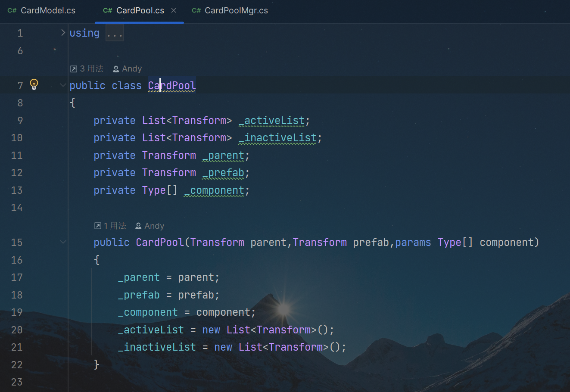Click the CardPool constructor name on line 15

160,243
